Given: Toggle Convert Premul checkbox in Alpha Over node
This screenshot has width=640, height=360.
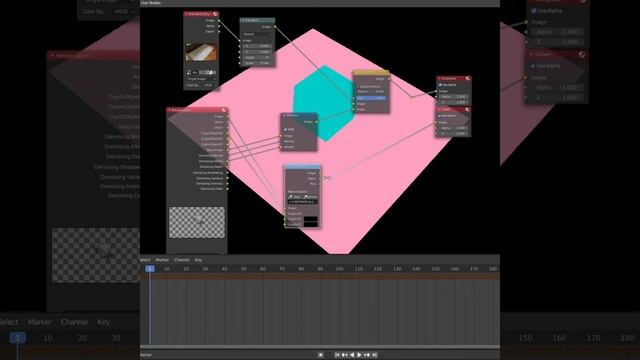Looking at the screenshot, I should tap(358, 87).
